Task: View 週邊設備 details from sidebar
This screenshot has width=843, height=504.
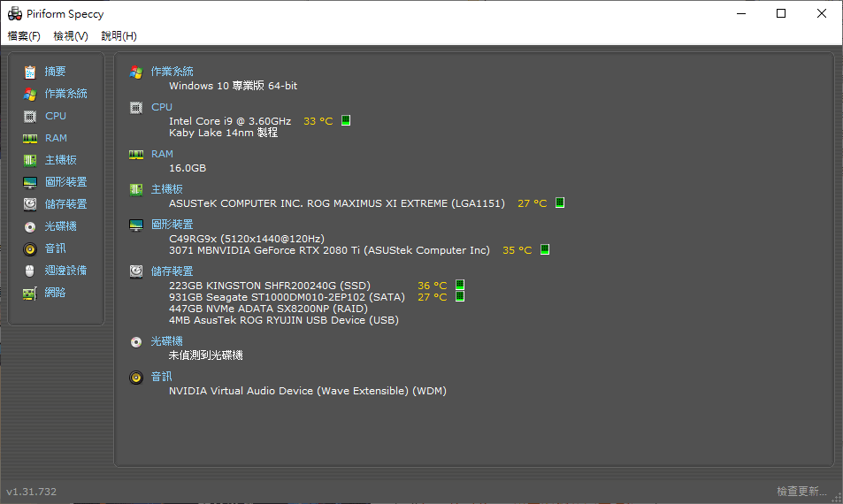Action: point(66,271)
